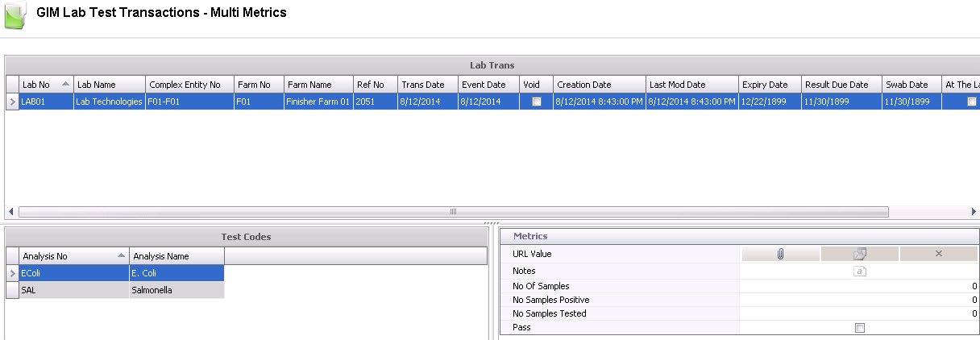The height and width of the screenshot is (340, 980).
Task: Click the Analysis No sort arrow
Action: (120, 255)
